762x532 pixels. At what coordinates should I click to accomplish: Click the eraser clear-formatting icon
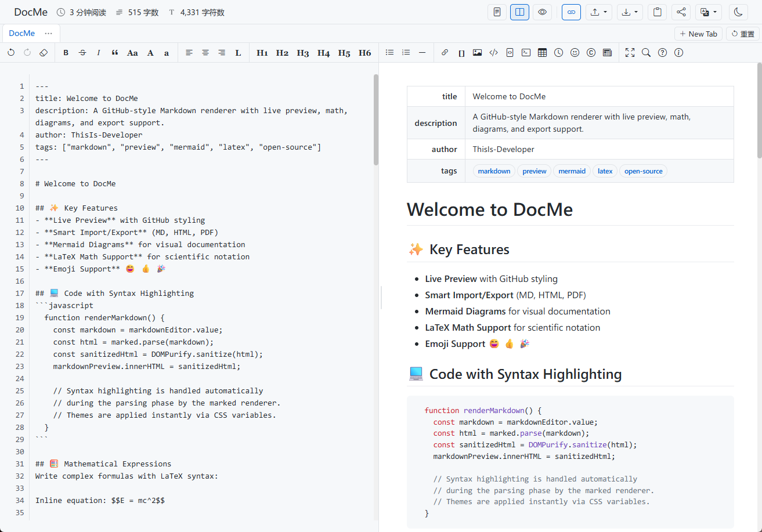point(44,53)
